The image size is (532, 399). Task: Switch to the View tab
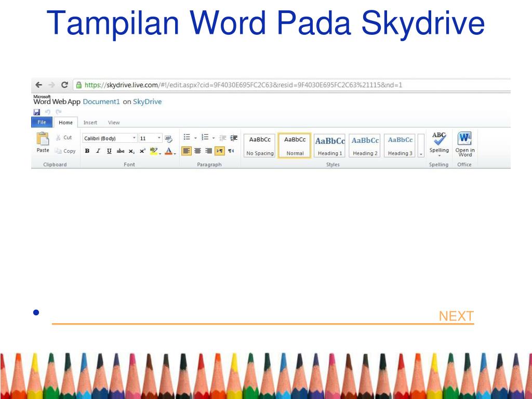114,123
